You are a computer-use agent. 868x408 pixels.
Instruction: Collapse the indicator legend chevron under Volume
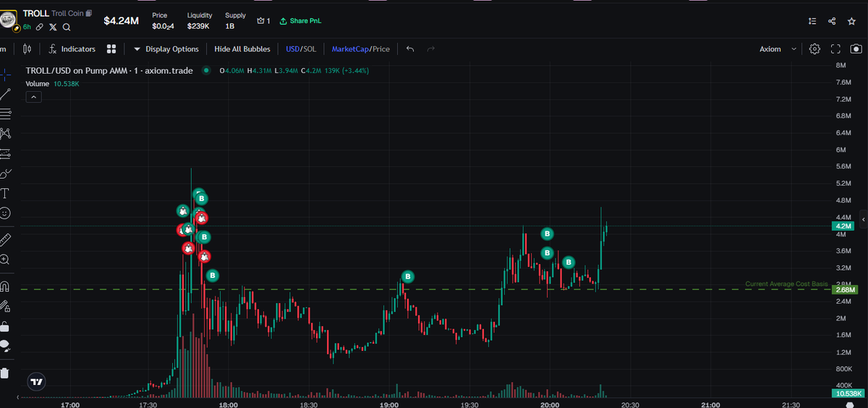33,98
